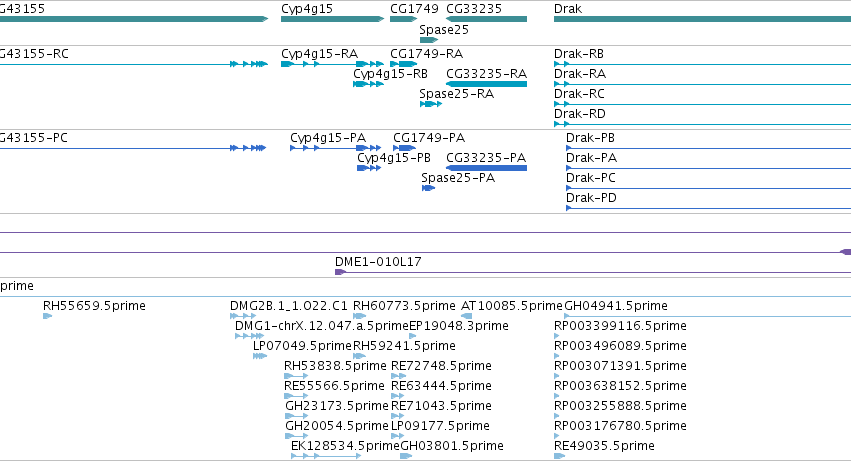The height and width of the screenshot is (461, 851).
Task: Click EST GH03801.5prime
Action: click(x=452, y=446)
